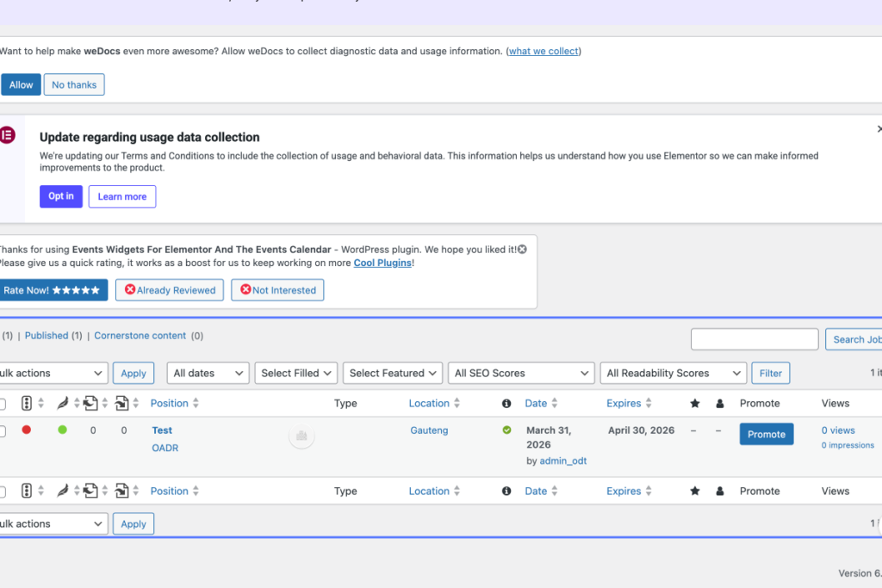Click the Elementor logo icon in notice
The width and height of the screenshot is (882, 588).
pyautogui.click(x=8, y=135)
